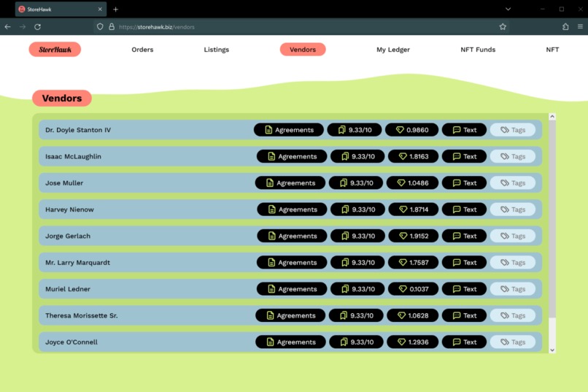
Task: Open Tags for Dr. Doyle Stanton IV
Action: pyautogui.click(x=513, y=130)
